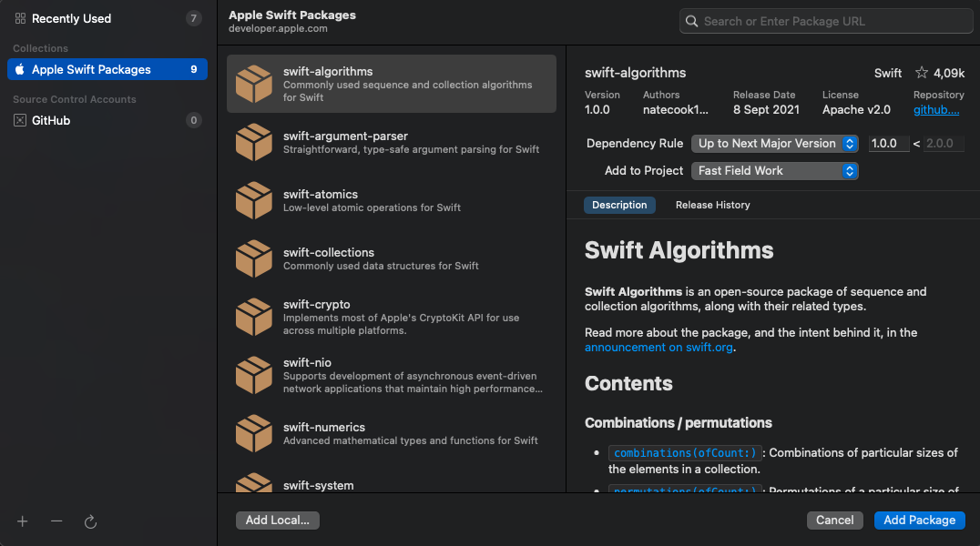Click the minus icon to remove a collection
980x546 pixels.
pos(56,521)
